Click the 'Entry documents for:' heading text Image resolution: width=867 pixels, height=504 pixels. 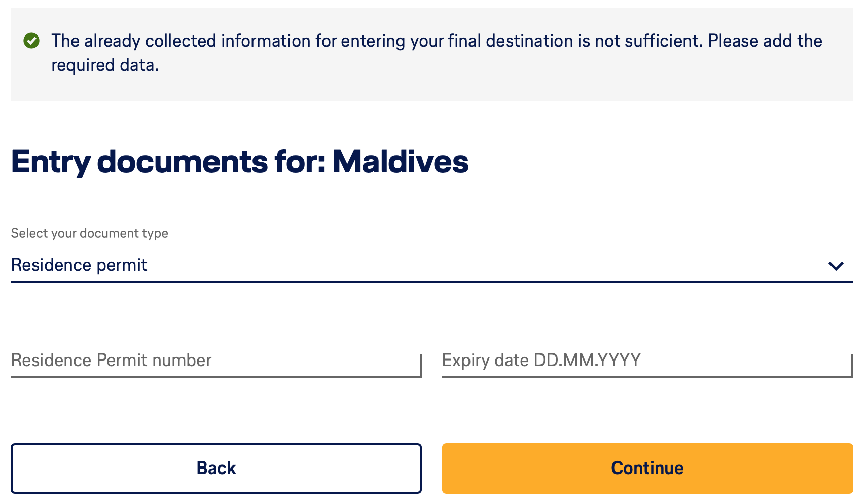pos(168,162)
